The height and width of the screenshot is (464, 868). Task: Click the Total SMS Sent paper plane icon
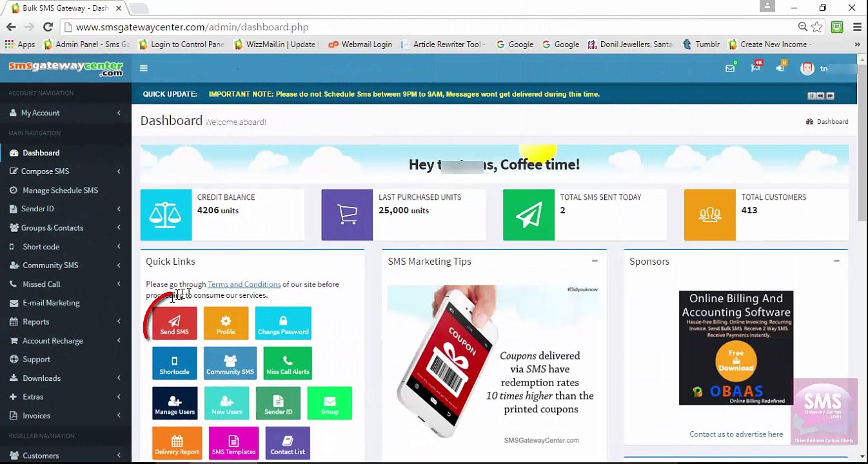(x=529, y=215)
